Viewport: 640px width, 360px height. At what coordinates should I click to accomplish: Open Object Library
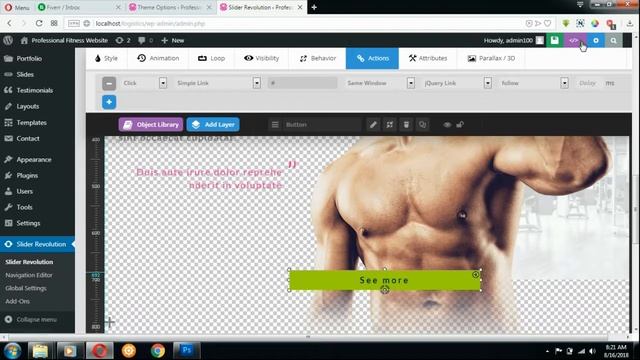point(151,124)
